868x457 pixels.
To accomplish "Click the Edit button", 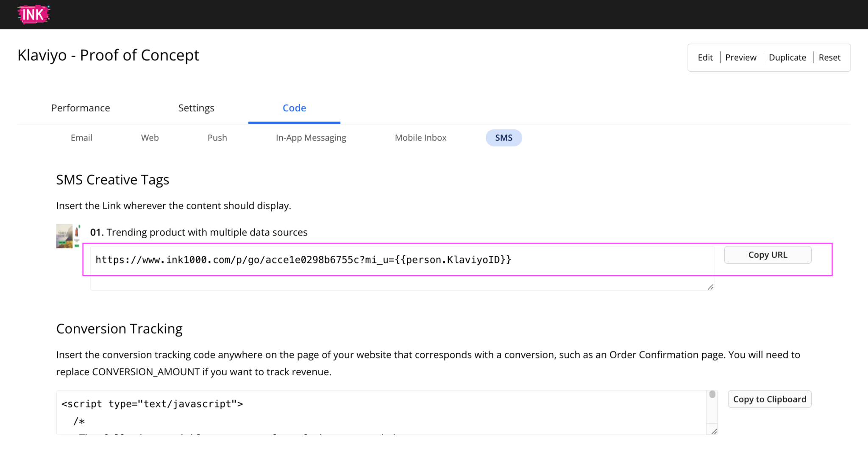I will point(705,57).
